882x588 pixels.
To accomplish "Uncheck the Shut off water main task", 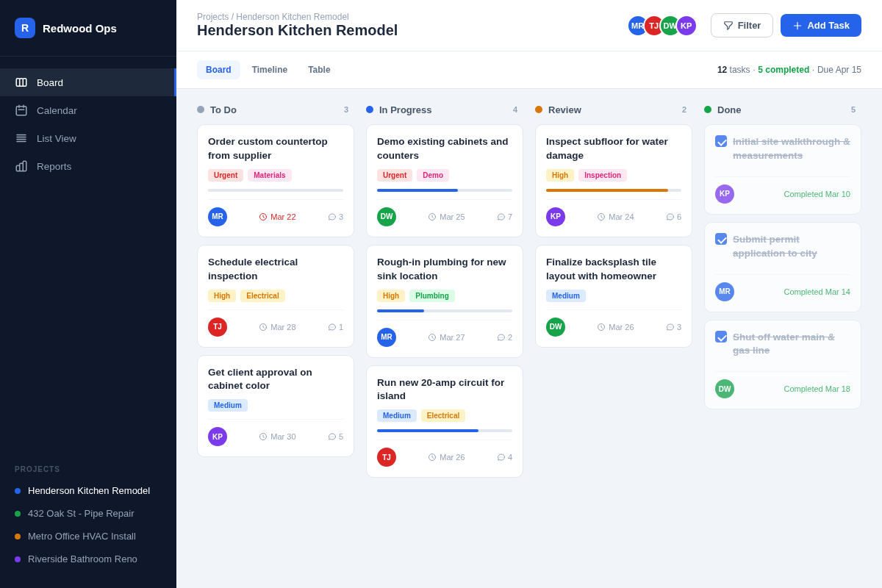I will pos(721,337).
